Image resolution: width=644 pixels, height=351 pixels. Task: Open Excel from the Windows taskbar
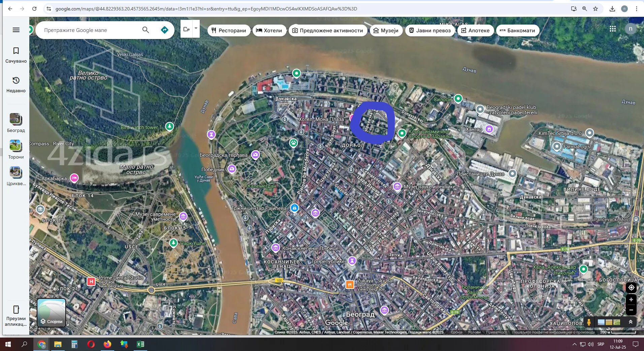pos(140,344)
